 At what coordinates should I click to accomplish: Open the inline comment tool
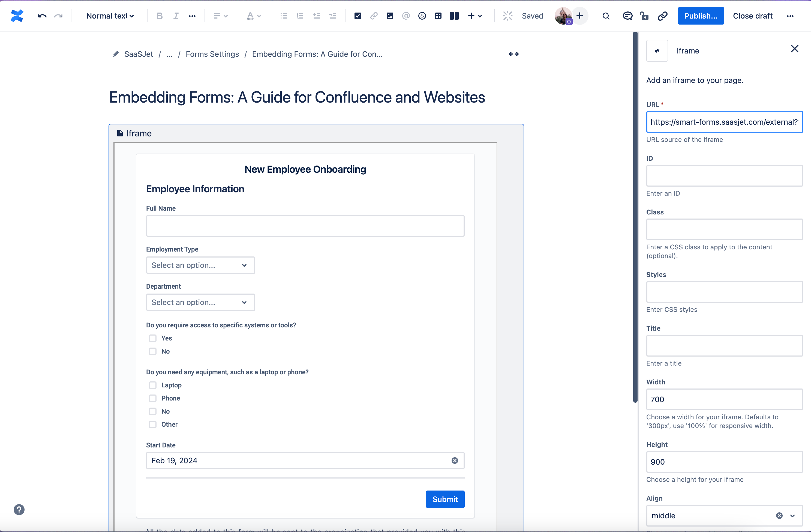click(x=627, y=16)
